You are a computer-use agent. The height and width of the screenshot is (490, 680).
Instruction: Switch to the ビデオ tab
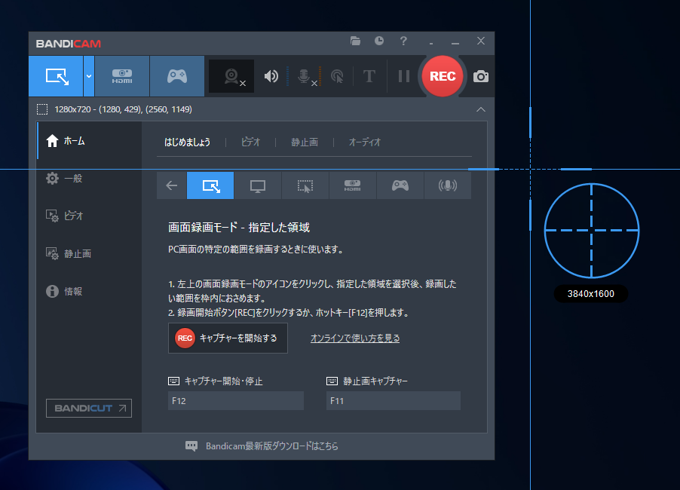pyautogui.click(x=251, y=142)
